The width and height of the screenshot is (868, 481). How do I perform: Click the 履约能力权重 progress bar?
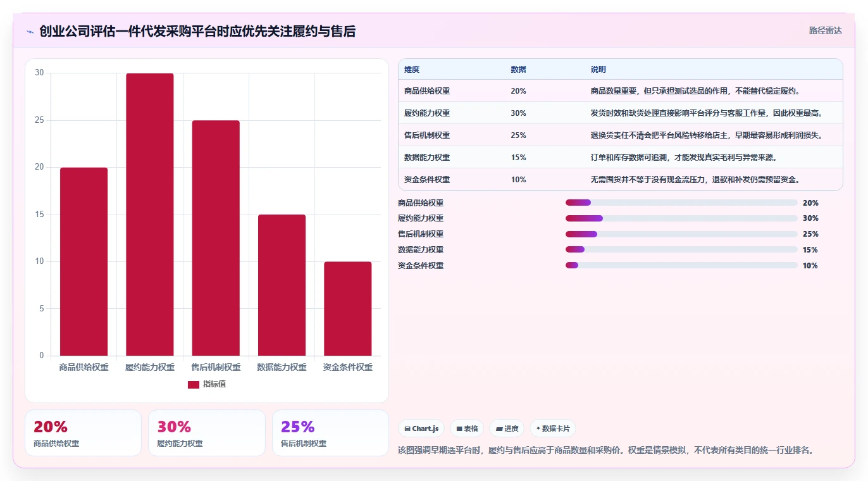pos(681,218)
